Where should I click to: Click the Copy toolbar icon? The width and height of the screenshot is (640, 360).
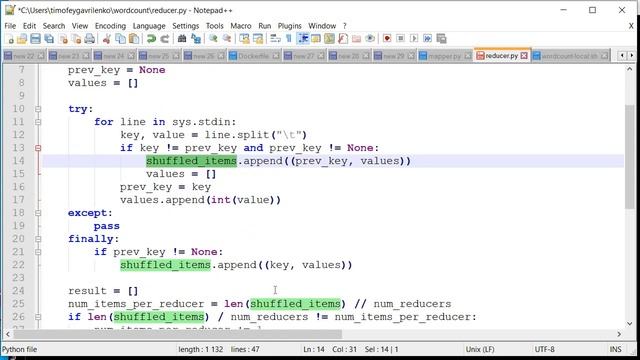coord(120,39)
